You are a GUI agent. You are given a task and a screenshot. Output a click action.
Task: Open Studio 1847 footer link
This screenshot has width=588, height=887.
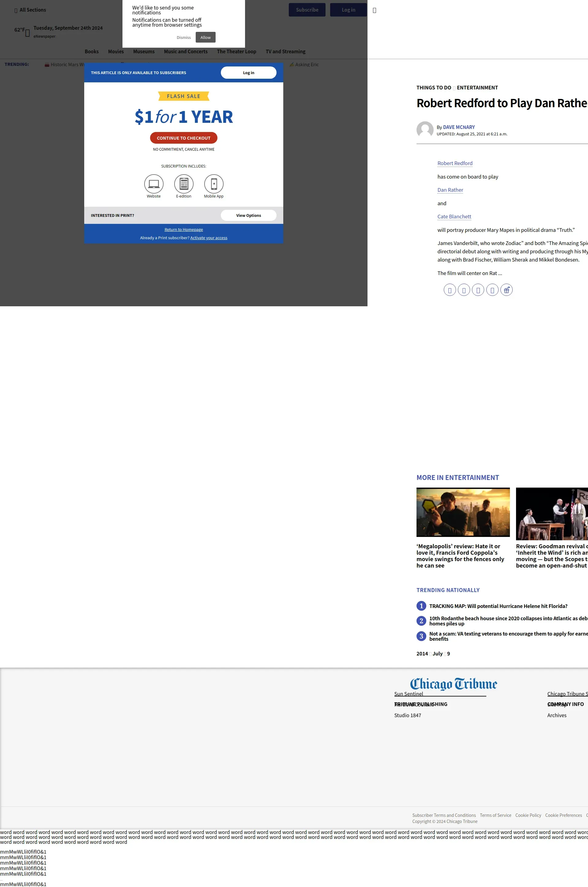click(408, 715)
